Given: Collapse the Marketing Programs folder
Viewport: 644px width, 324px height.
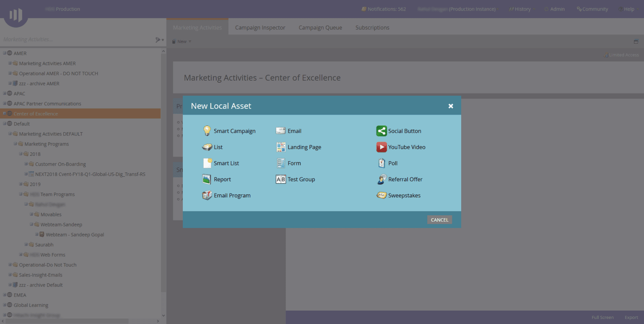Looking at the screenshot, I should [x=15, y=144].
